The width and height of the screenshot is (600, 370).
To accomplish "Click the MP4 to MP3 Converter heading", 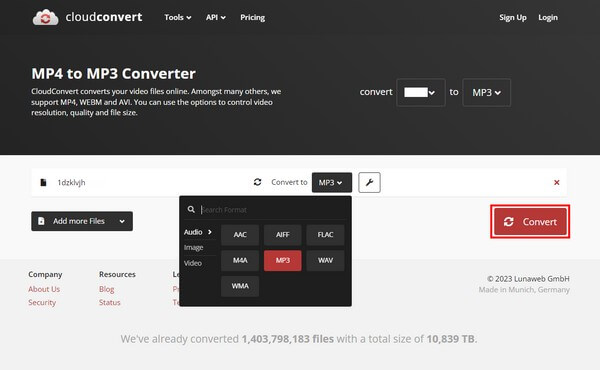I will pos(113,73).
